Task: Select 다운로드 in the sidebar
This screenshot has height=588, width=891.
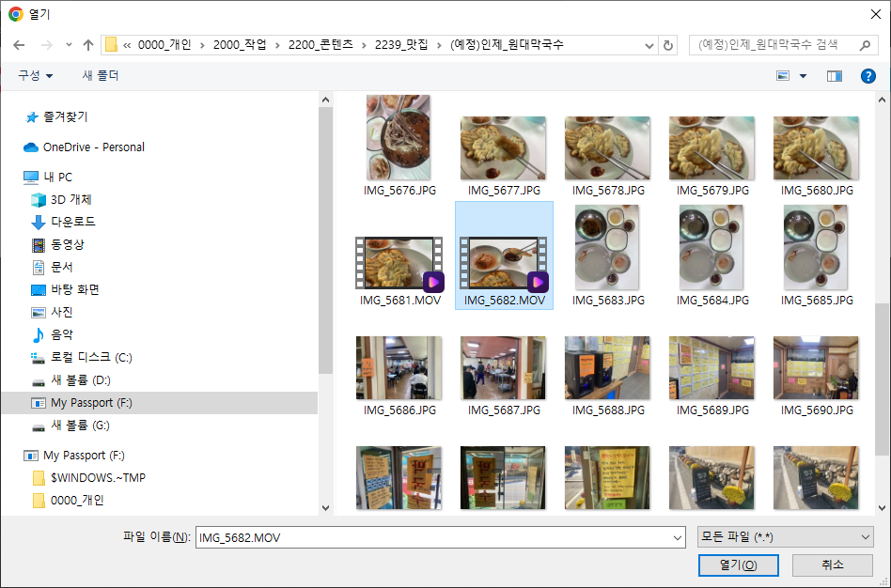Action: (36, 222)
